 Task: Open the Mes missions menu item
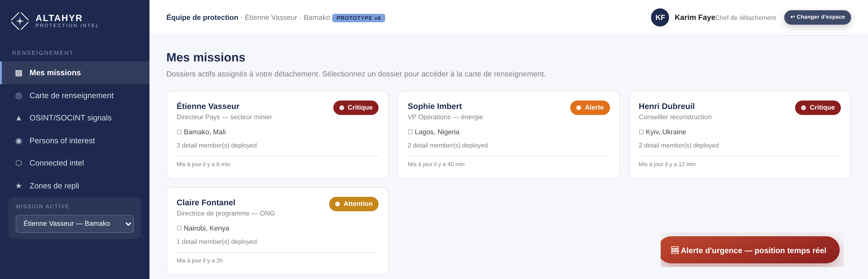[x=75, y=73]
